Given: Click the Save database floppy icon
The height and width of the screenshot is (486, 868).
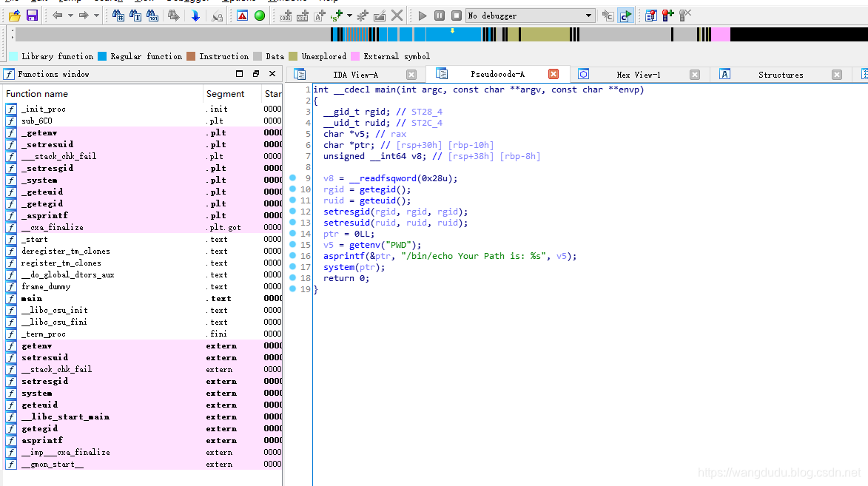Looking at the screenshot, I should (32, 16).
